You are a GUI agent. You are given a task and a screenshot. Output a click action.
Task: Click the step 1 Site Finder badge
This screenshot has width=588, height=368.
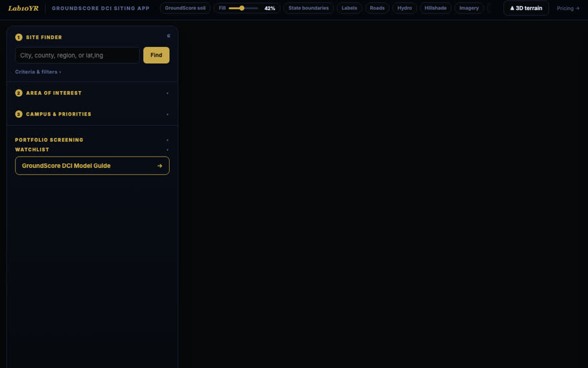click(19, 37)
